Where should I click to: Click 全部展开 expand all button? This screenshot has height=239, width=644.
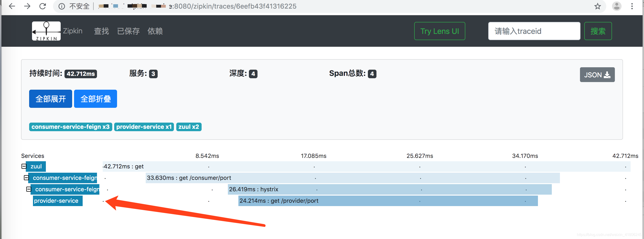click(x=50, y=99)
